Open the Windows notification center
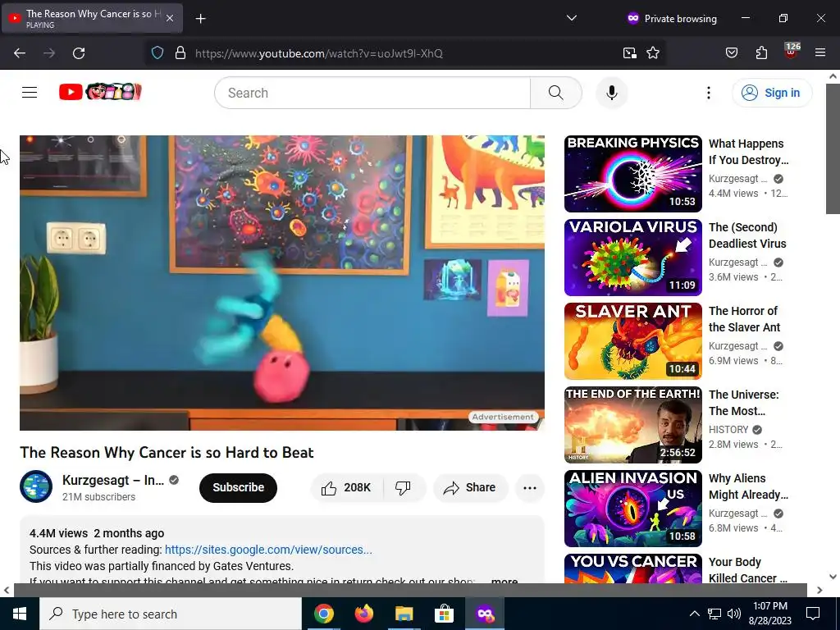The width and height of the screenshot is (840, 630). click(813, 614)
